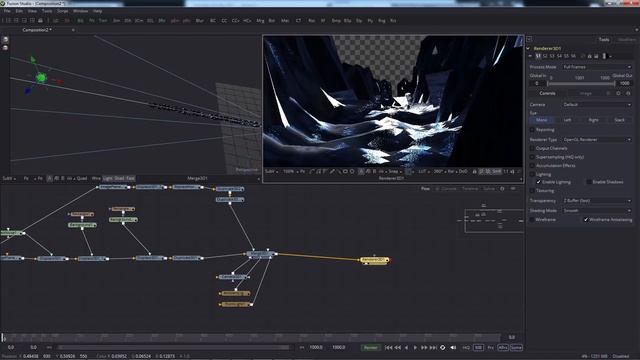Add a Text+ (Txt+) tool
This screenshot has width=640, height=360.
[x=103, y=20]
